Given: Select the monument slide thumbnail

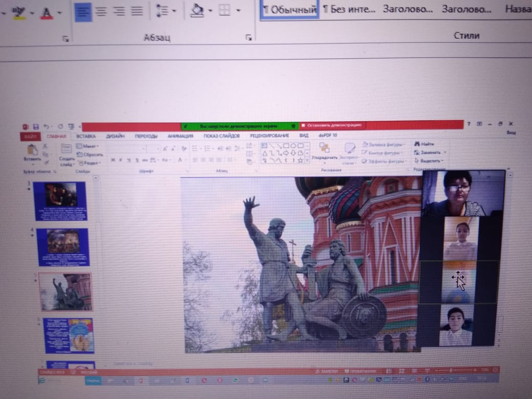Looking at the screenshot, I should tap(66, 291).
